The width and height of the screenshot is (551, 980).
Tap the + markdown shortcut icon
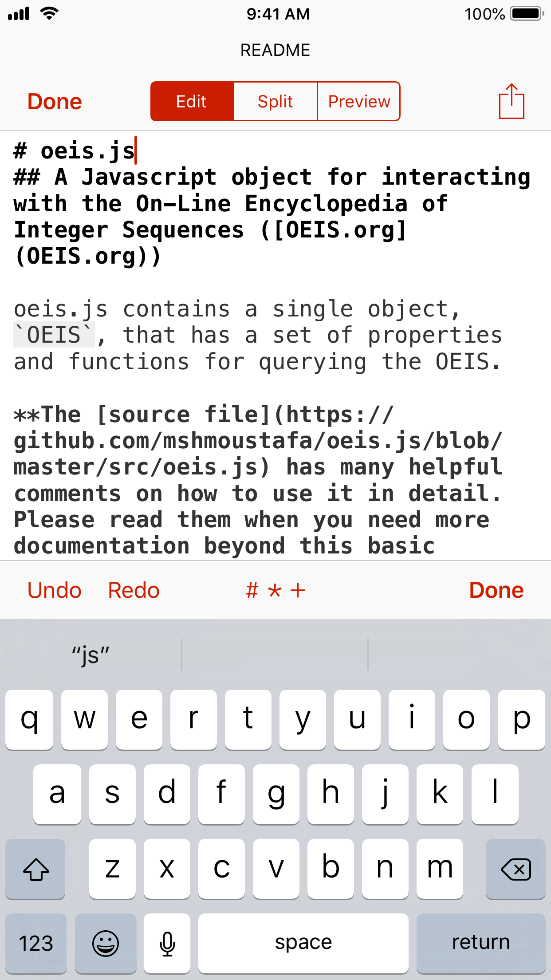pyautogui.click(x=298, y=590)
